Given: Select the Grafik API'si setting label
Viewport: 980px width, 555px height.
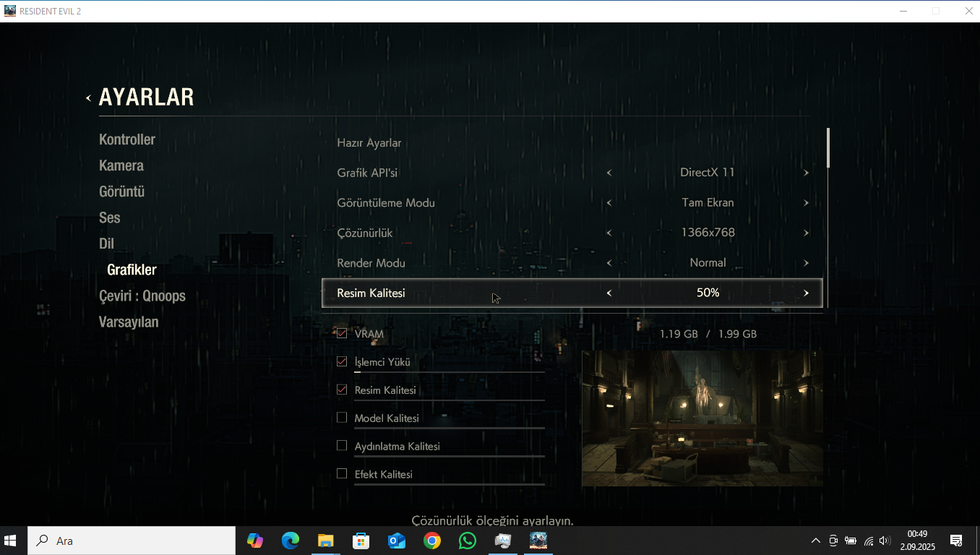Looking at the screenshot, I should (x=367, y=173).
